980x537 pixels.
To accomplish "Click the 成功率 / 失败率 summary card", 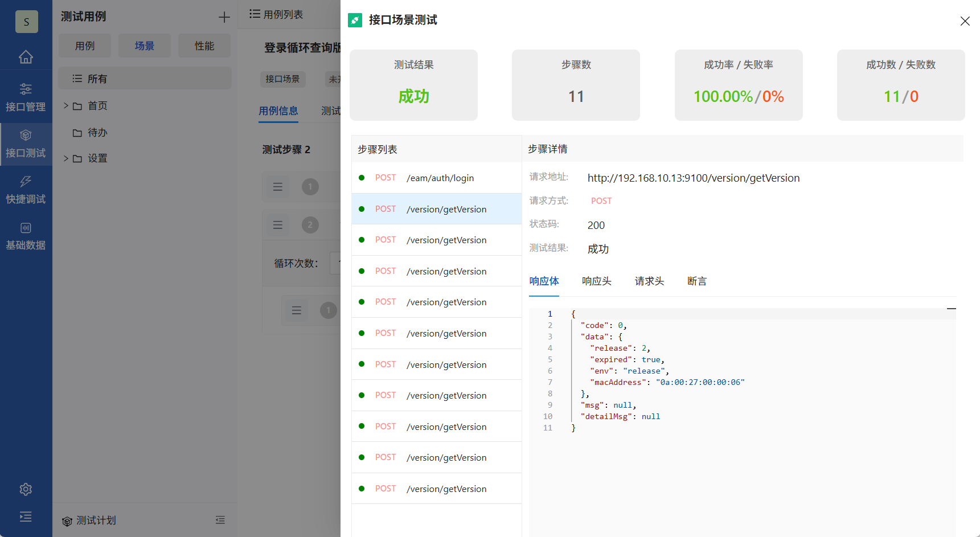I will tap(739, 85).
